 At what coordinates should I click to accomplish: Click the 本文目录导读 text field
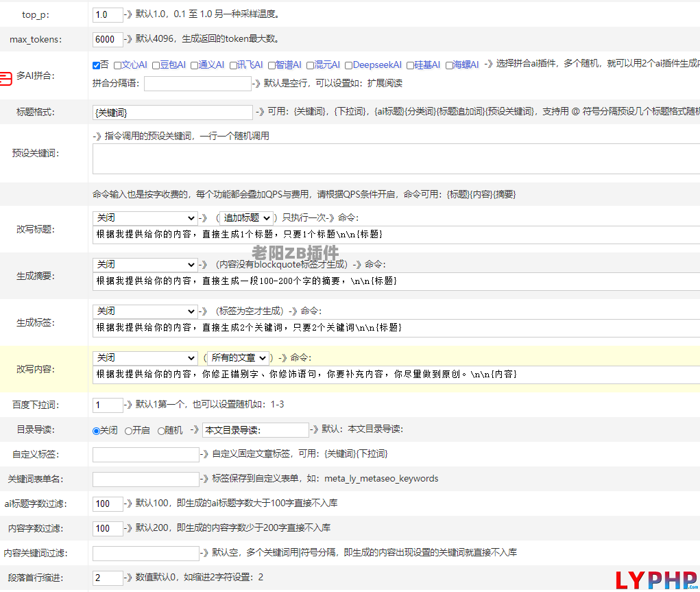click(x=255, y=430)
